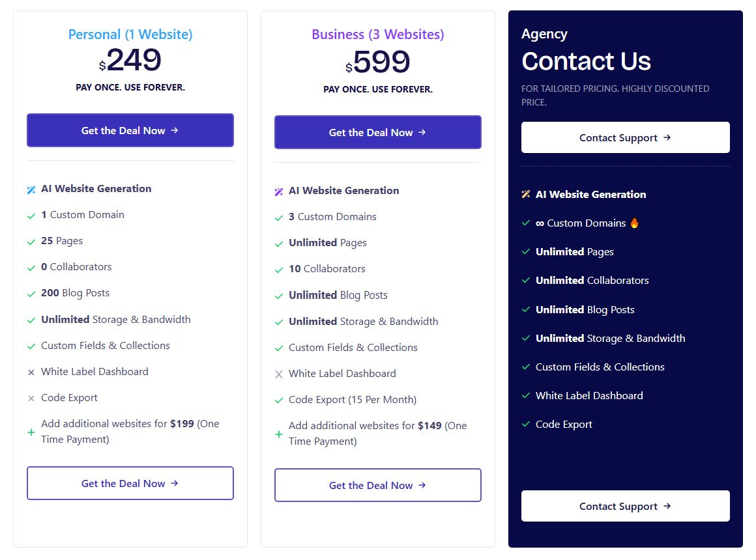Click the X icon beside Business White Label Dashboard
756x560 pixels.
279,374
